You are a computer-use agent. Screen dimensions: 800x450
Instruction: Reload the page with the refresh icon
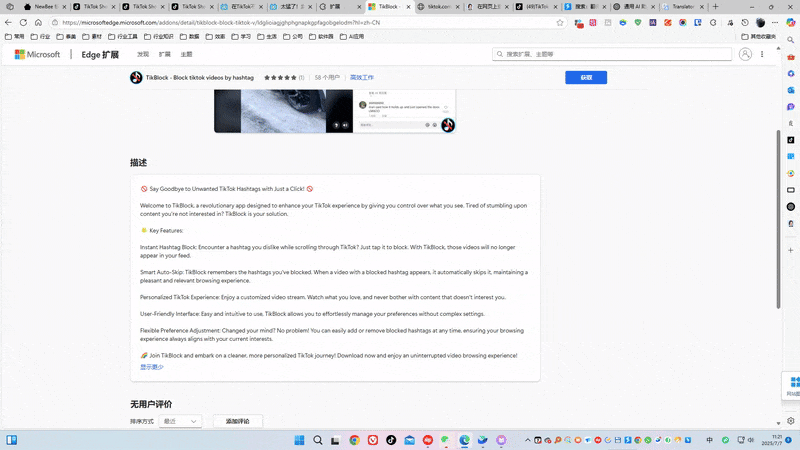tap(23, 22)
